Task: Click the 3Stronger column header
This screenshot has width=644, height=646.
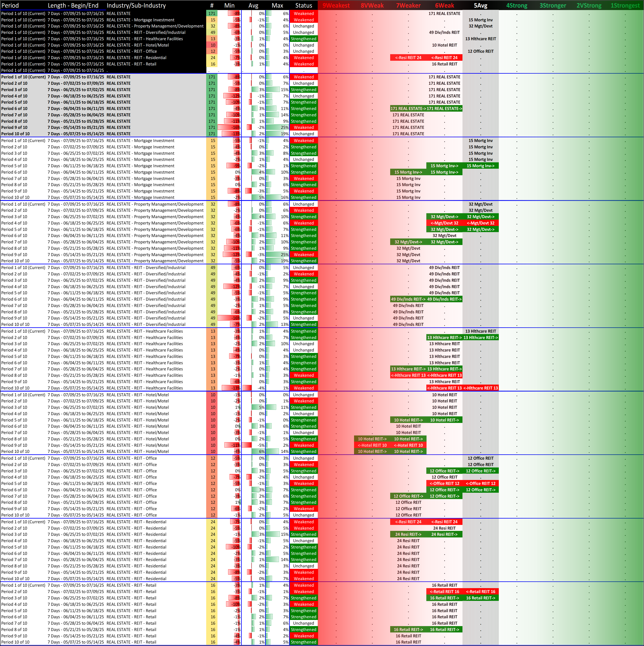Action: [553, 5]
